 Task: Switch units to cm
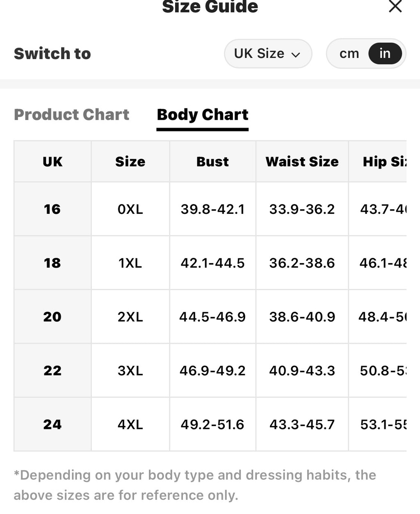coord(349,53)
